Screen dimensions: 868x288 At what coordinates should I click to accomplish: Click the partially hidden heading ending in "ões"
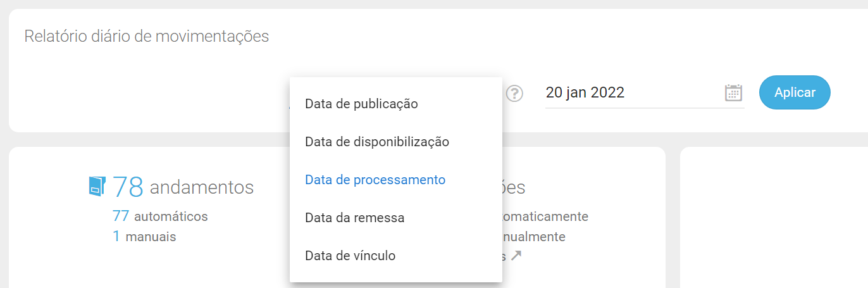coord(514,187)
